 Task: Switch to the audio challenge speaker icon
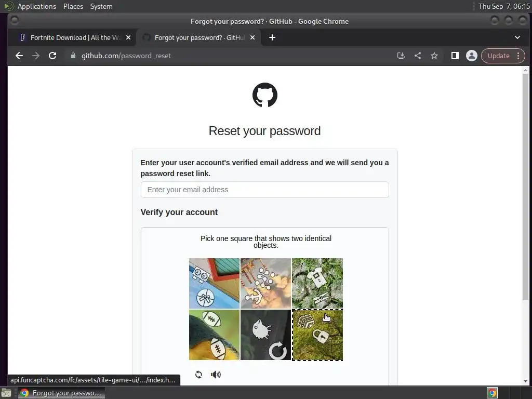pos(216,374)
